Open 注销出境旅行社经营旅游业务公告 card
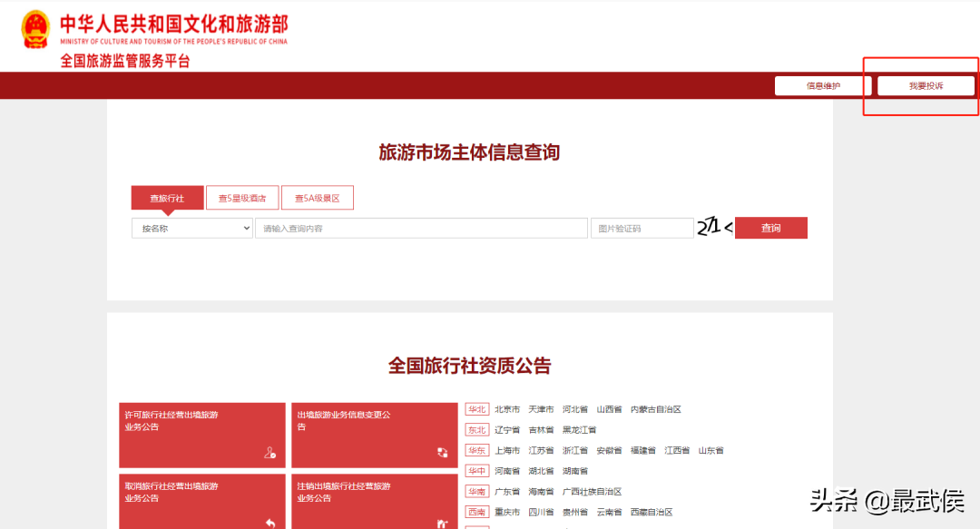The image size is (980, 529). coord(375,502)
